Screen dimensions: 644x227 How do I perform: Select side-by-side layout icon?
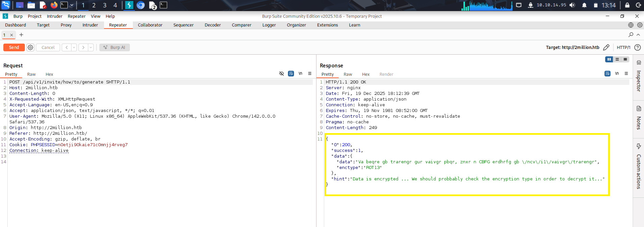coord(609,59)
